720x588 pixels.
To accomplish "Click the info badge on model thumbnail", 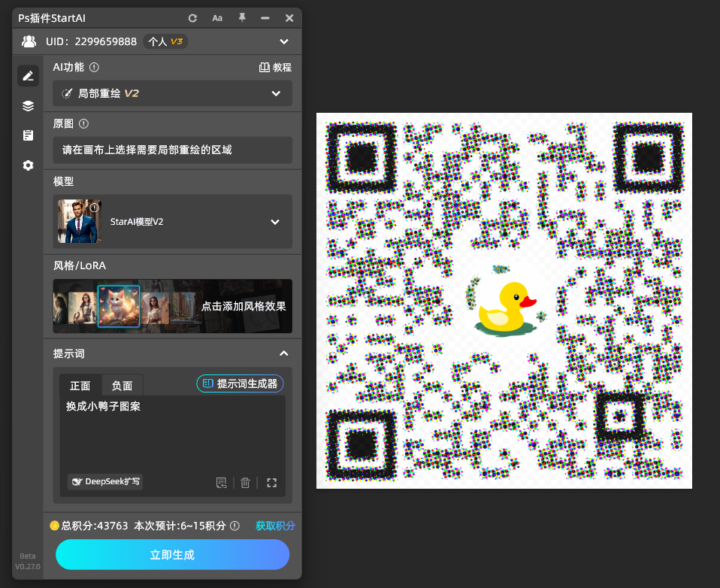I will pyautogui.click(x=94, y=208).
